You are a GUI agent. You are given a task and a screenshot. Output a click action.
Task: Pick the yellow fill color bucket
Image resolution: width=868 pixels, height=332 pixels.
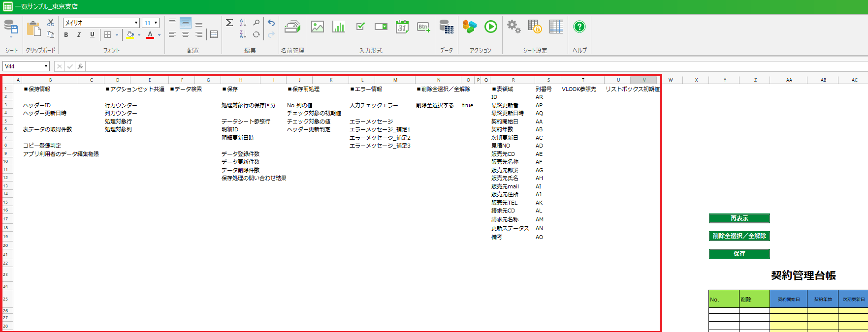tap(130, 35)
